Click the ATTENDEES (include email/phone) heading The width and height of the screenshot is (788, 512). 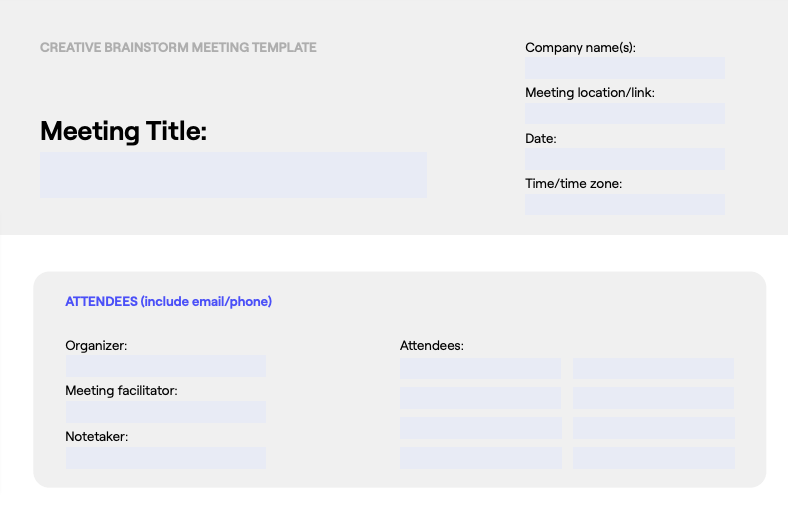coord(168,301)
